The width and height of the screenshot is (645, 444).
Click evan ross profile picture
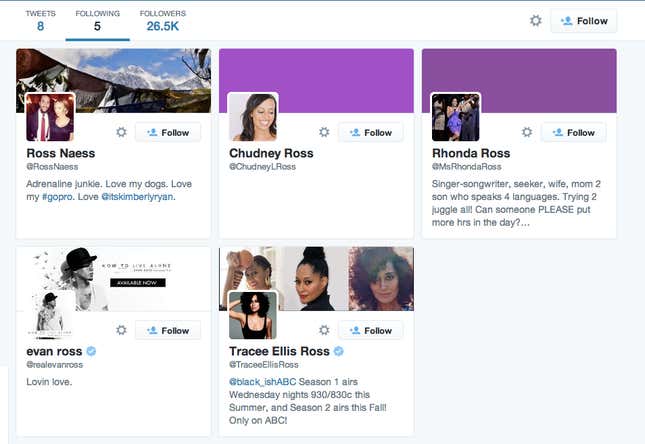coord(50,315)
